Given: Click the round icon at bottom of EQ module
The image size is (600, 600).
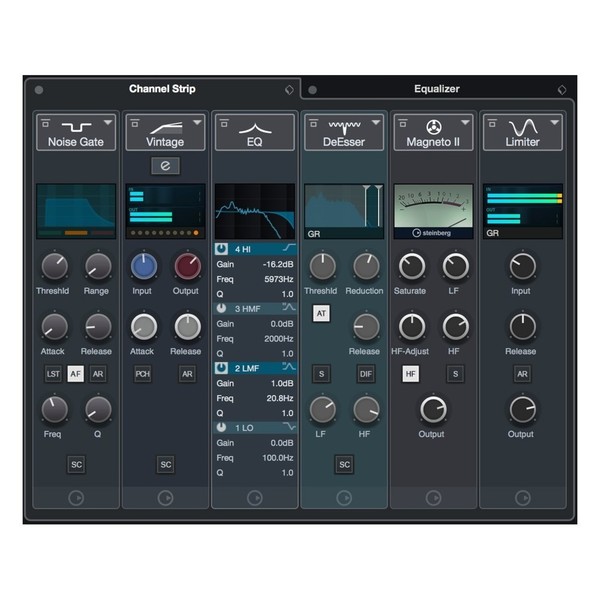Looking at the screenshot, I should point(255,498).
